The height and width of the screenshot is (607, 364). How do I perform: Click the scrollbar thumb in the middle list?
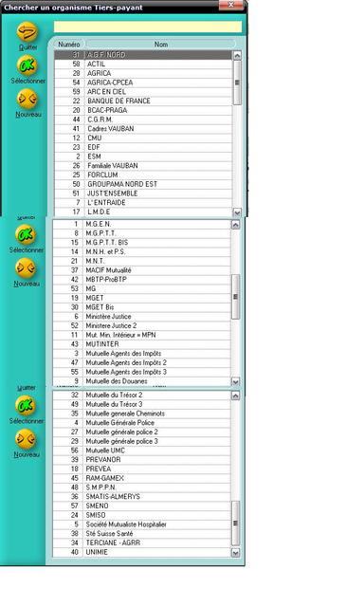(x=236, y=297)
